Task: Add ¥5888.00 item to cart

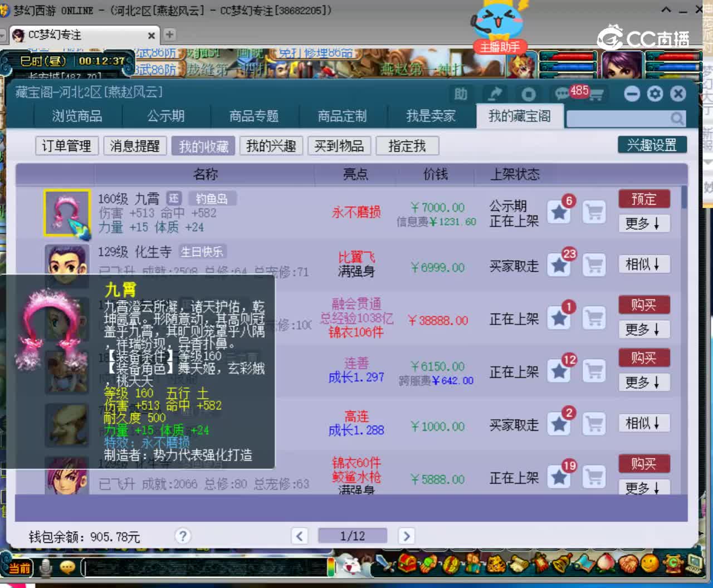Action: [x=594, y=477]
